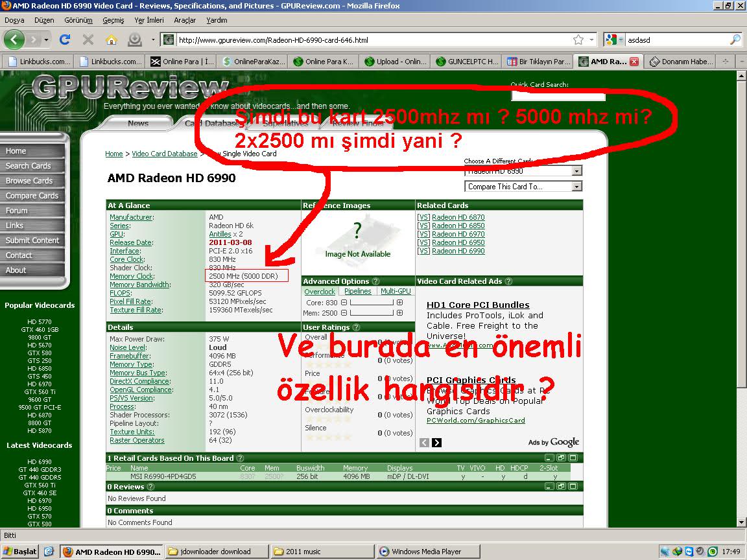
Task: Open the Yer İmleri menu
Action: (148, 20)
